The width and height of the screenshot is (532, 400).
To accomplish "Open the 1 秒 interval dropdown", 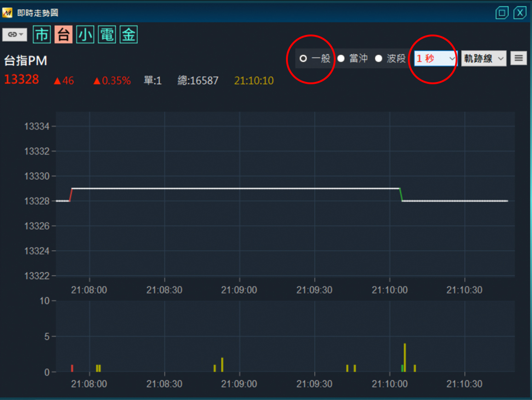I will pos(435,58).
